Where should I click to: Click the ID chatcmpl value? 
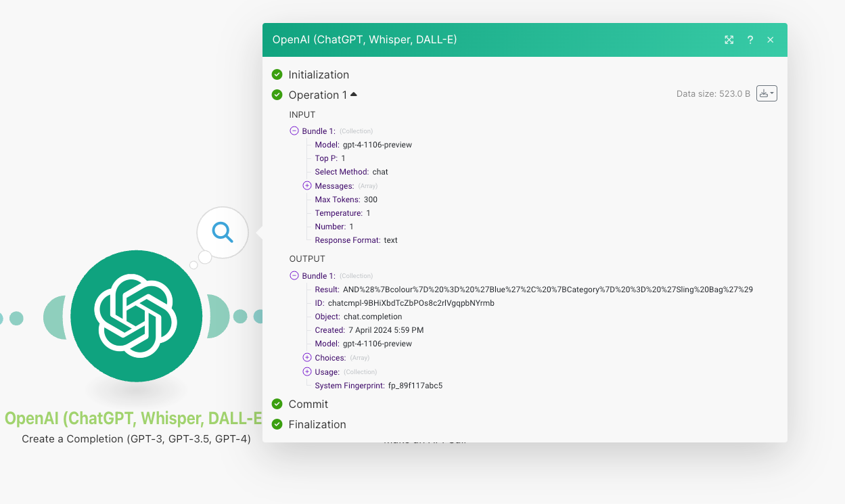(x=411, y=303)
